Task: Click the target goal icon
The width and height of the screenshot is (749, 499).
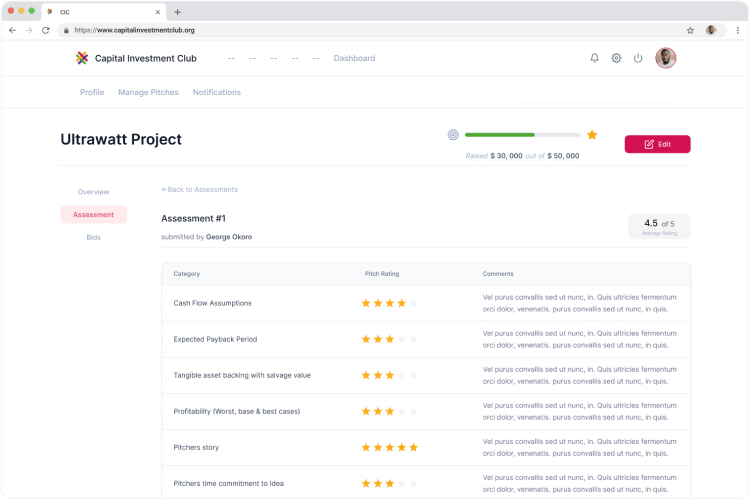Action: click(453, 134)
